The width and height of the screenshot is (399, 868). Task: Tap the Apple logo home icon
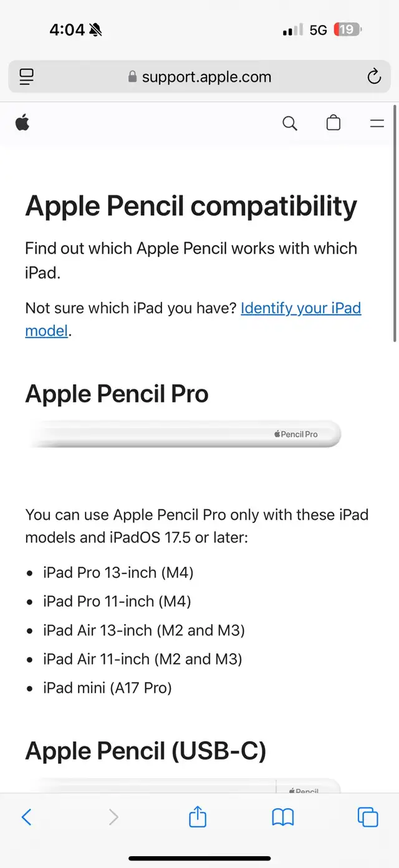[x=22, y=123]
